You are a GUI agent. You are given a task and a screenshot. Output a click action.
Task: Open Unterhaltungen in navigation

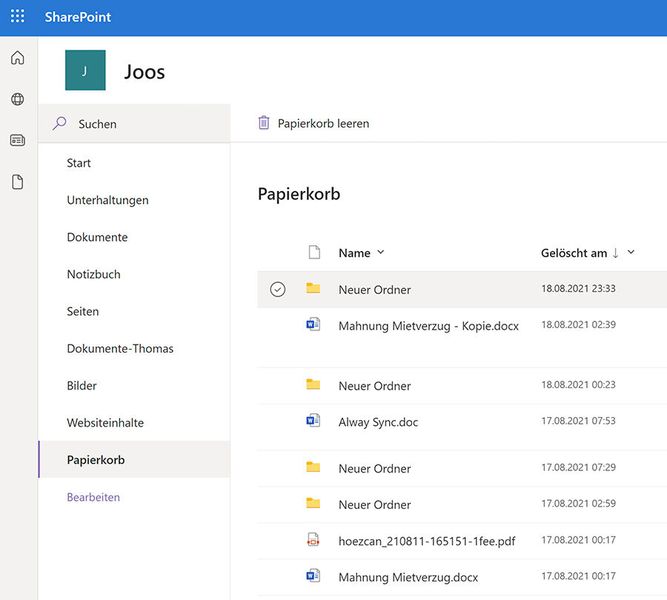tap(108, 200)
